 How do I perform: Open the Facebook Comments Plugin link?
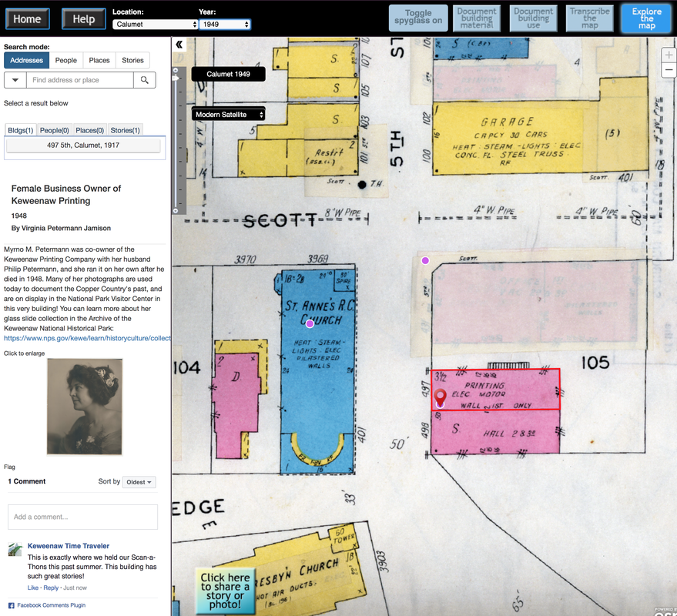click(51, 605)
